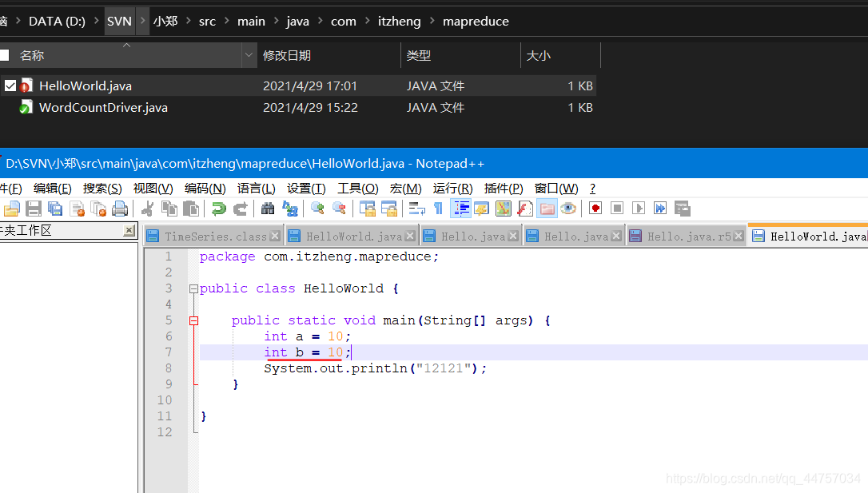Image resolution: width=868 pixels, height=493 pixels.
Task: Click the Zoom In magnifier icon
Action: coord(317,209)
